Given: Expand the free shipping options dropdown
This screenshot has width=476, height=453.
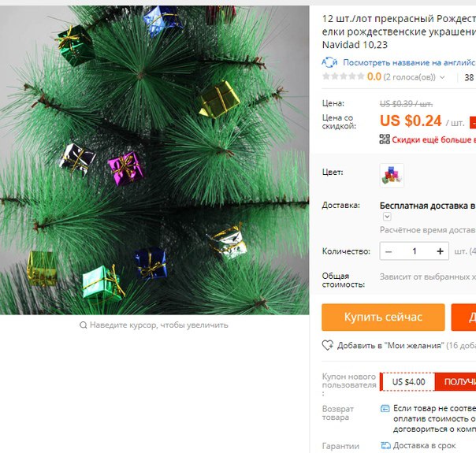Looking at the screenshot, I should point(387,217).
